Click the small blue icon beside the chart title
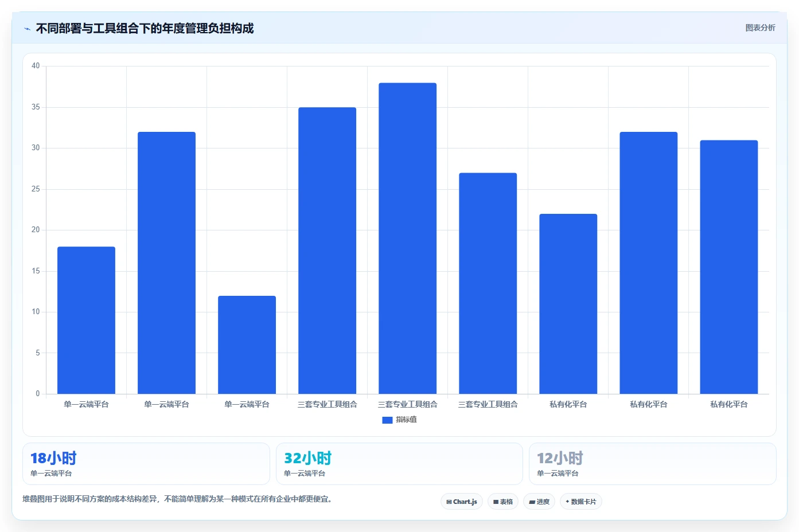Image resolution: width=799 pixels, height=532 pixels. [x=27, y=29]
